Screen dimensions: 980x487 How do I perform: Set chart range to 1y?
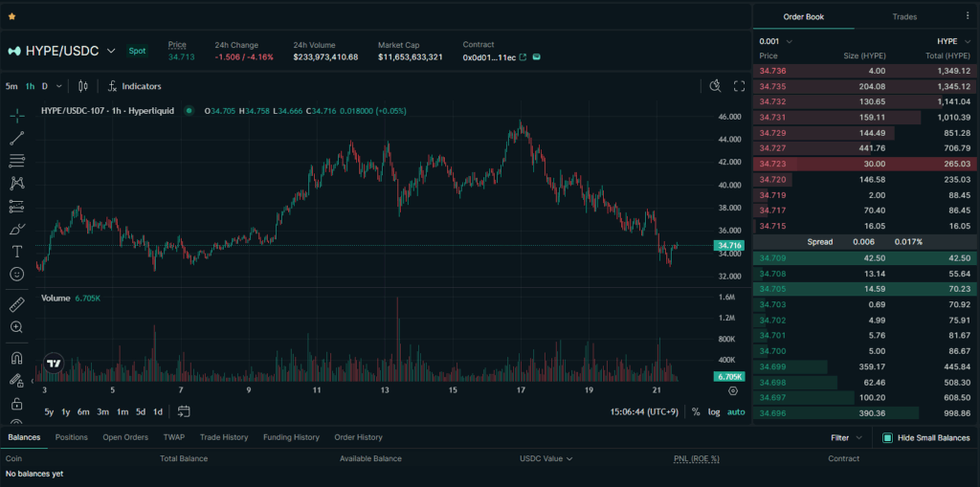click(x=66, y=412)
